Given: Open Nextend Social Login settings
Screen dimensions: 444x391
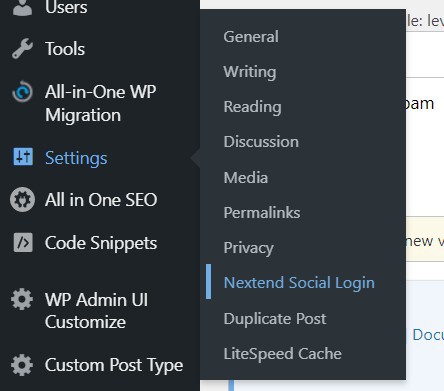Looking at the screenshot, I should click(x=299, y=283).
